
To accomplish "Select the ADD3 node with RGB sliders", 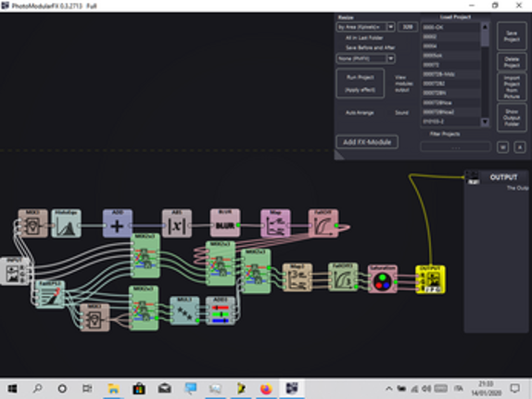I will pyautogui.click(x=221, y=311).
